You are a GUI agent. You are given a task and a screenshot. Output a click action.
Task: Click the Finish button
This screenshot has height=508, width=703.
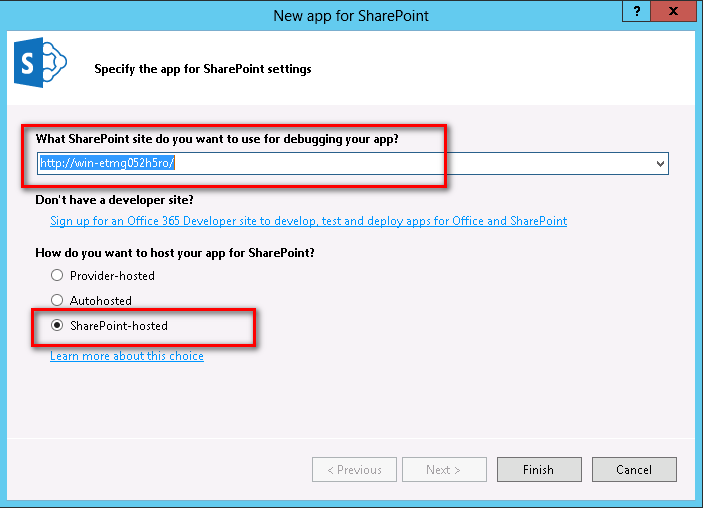tap(539, 469)
